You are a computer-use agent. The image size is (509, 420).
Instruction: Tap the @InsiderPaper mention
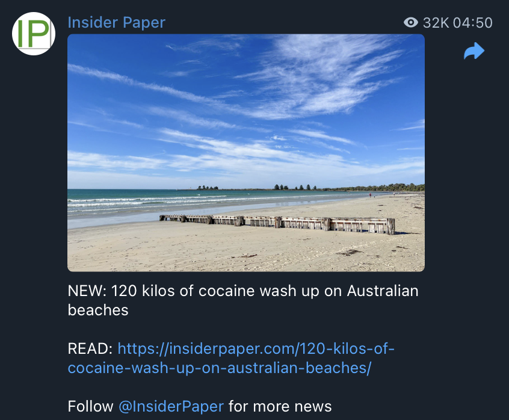coord(171,406)
